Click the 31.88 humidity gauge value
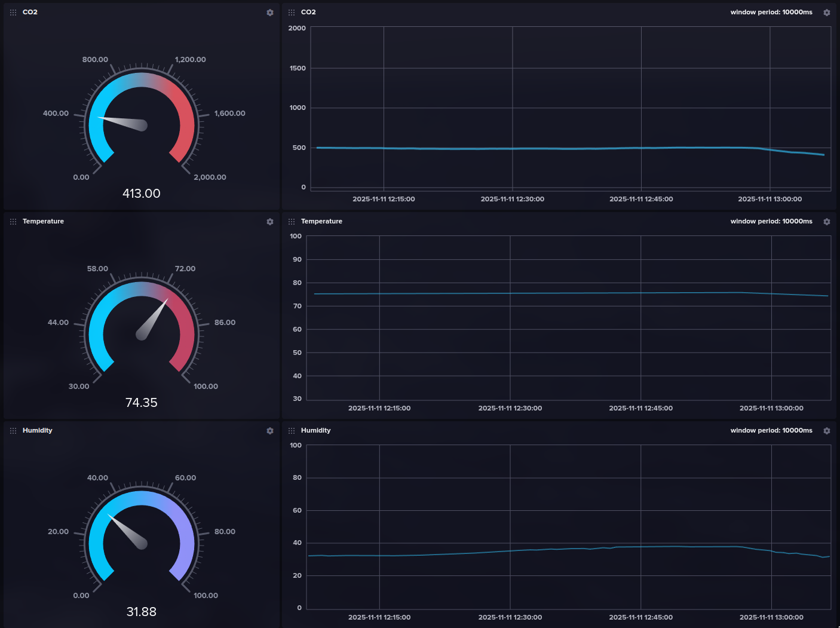The image size is (840, 628). [x=142, y=612]
